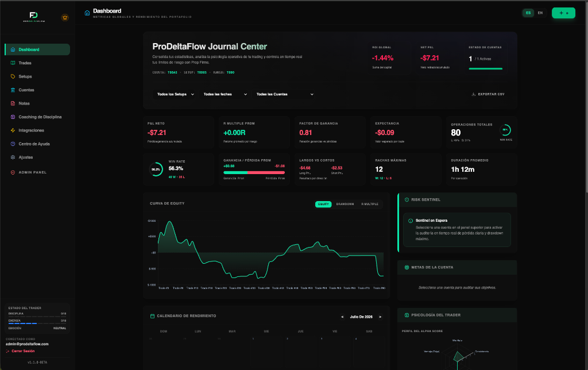Expand the Todos los Setups dropdown

(x=176, y=94)
